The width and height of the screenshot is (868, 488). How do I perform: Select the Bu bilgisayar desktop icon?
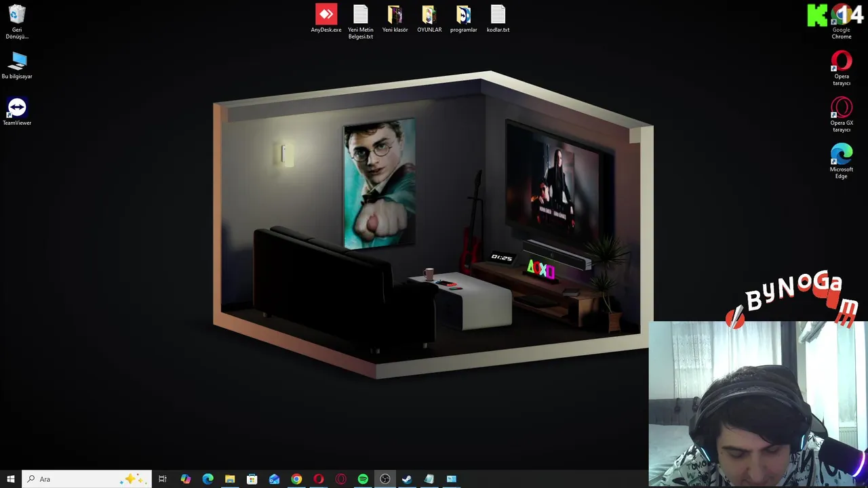point(17,66)
